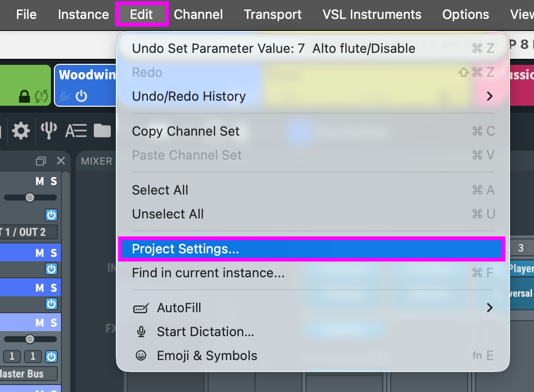Close the channel list panel
This screenshot has width=534, height=392.
(x=61, y=161)
